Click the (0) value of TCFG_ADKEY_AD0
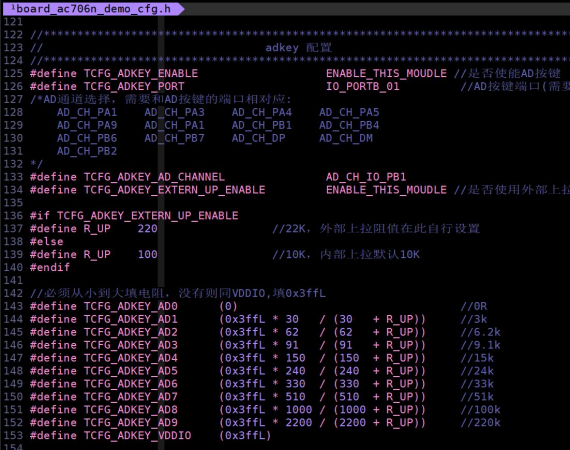Viewport: 570px width, 450px height. [228, 306]
